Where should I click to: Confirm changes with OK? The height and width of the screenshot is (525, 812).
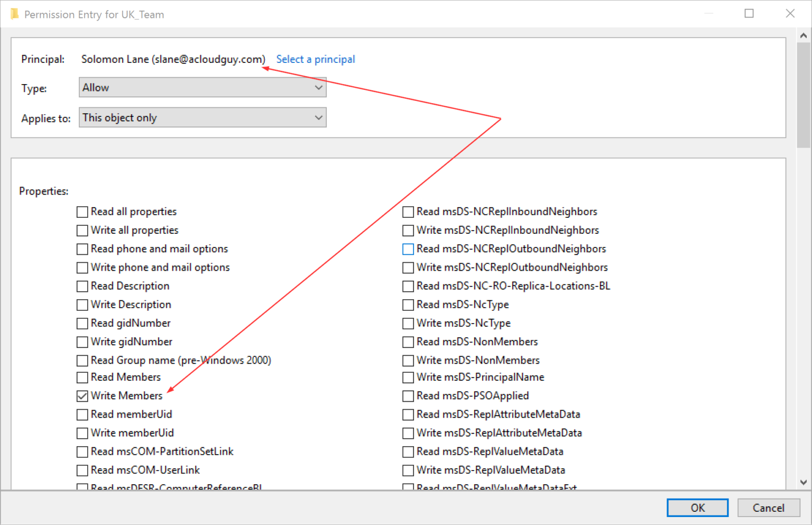coord(697,507)
